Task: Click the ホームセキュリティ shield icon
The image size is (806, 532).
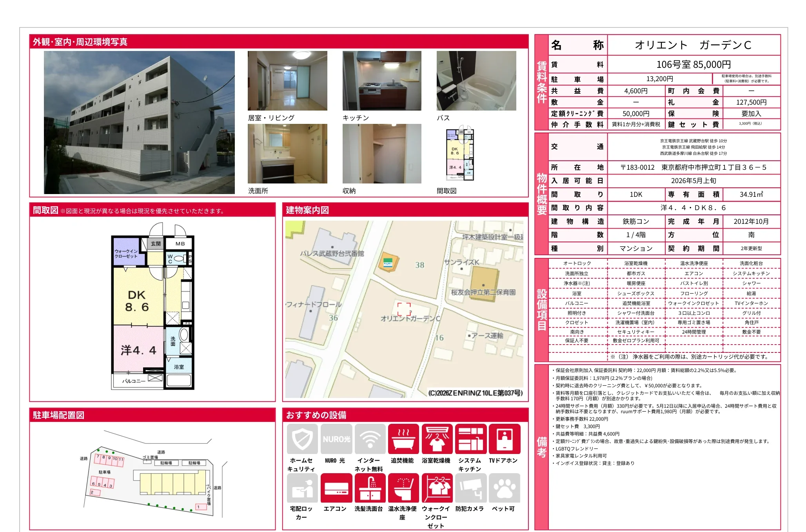Action: tap(302, 439)
